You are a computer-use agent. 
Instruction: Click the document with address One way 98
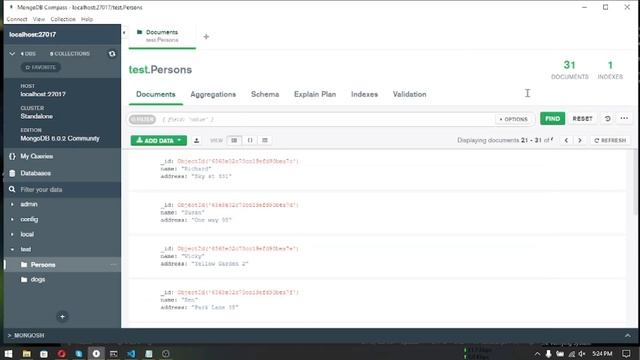[x=378, y=213]
